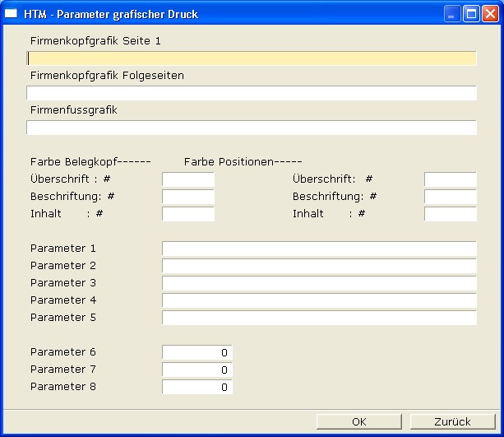Focus the Parameter 1 input field
This screenshot has height=437, width=504.
click(319, 249)
